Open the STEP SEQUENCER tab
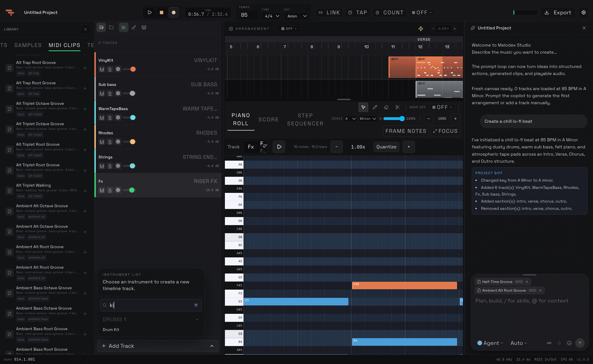The width and height of the screenshot is (593, 364). pyautogui.click(x=305, y=119)
